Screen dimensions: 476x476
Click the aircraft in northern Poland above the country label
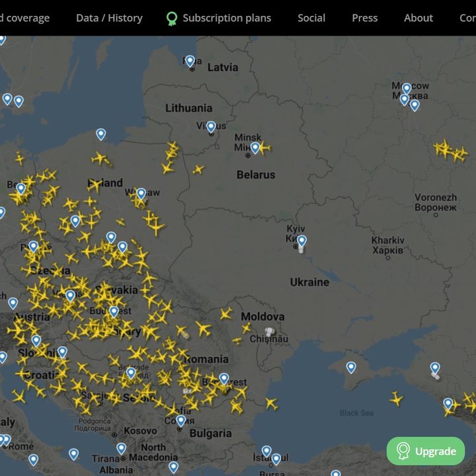[99, 159]
